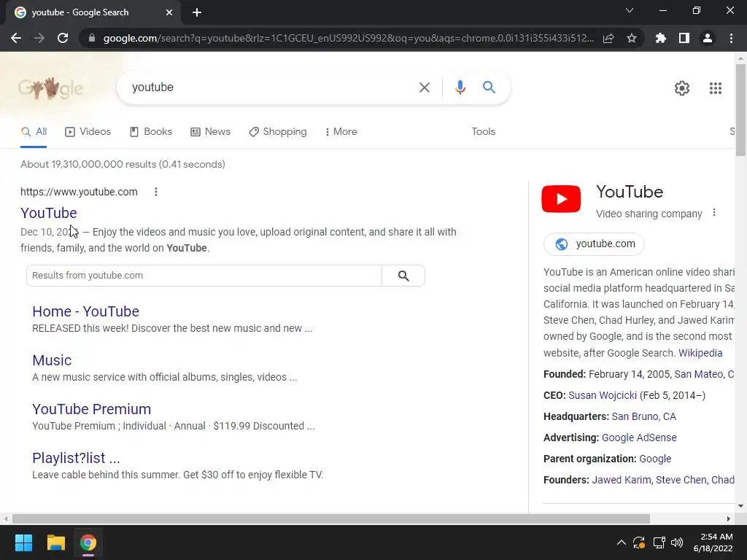Click the scroll-right arrow of horizontal scrollbar
Viewport: 747px width, 560px height.
[x=728, y=518]
